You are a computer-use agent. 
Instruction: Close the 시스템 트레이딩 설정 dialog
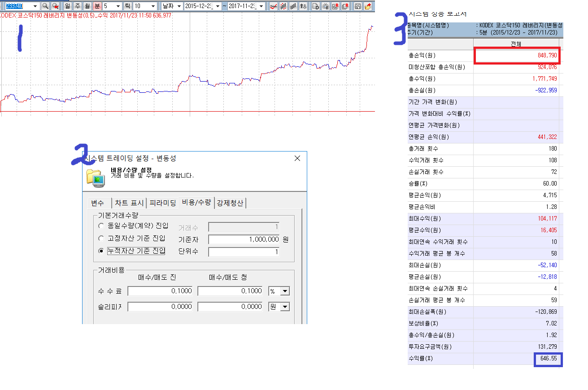tap(297, 158)
